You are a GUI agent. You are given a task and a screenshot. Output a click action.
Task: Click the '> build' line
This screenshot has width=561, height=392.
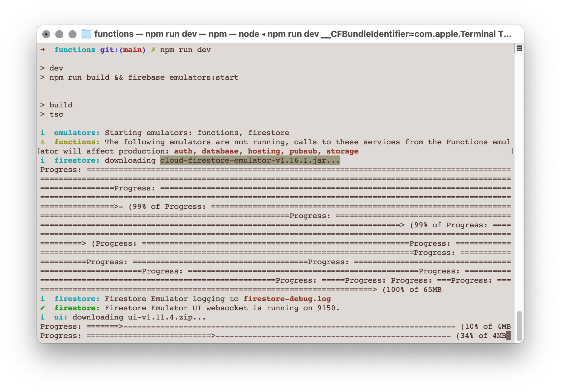[x=56, y=105]
